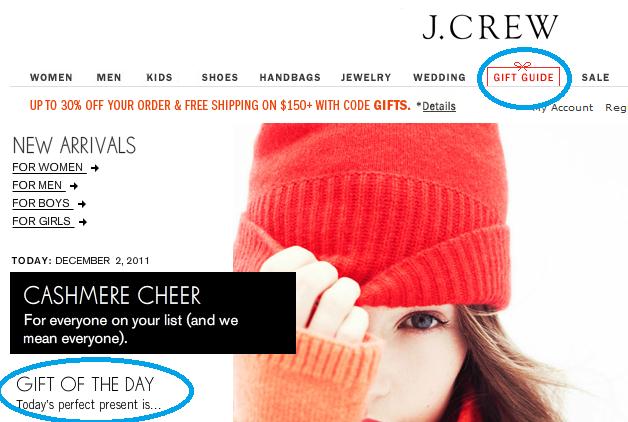Follow the For Women new arrivals link
Screen dimensions: 628x422
[48, 167]
